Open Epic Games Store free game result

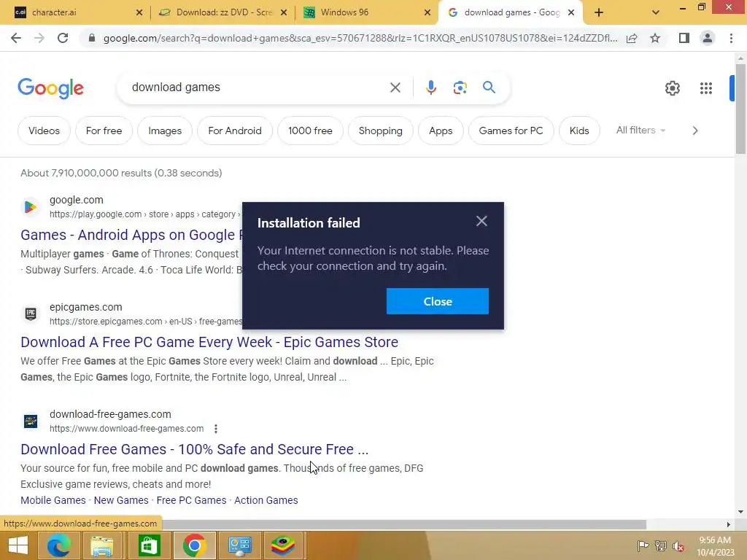click(209, 342)
